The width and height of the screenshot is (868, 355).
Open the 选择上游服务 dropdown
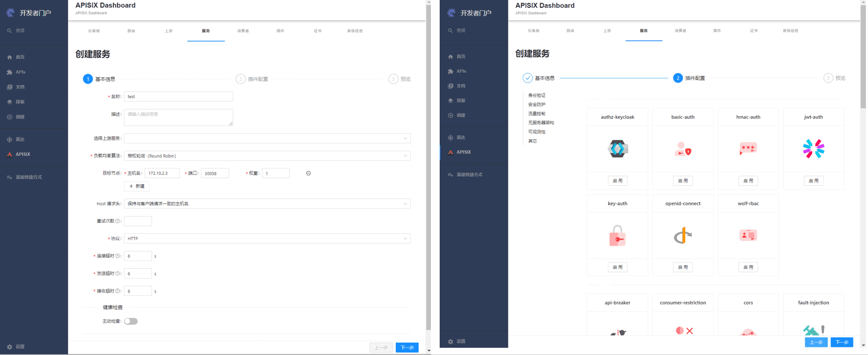267,138
